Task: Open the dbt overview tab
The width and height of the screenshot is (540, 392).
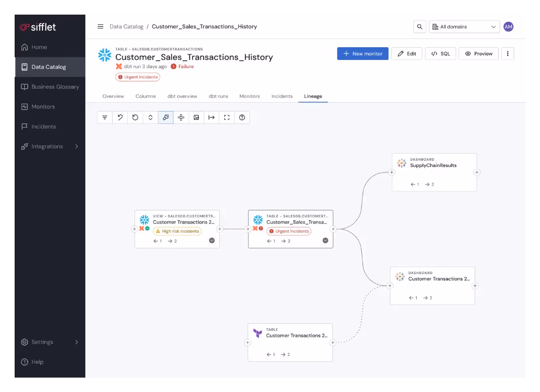Action: click(x=182, y=96)
